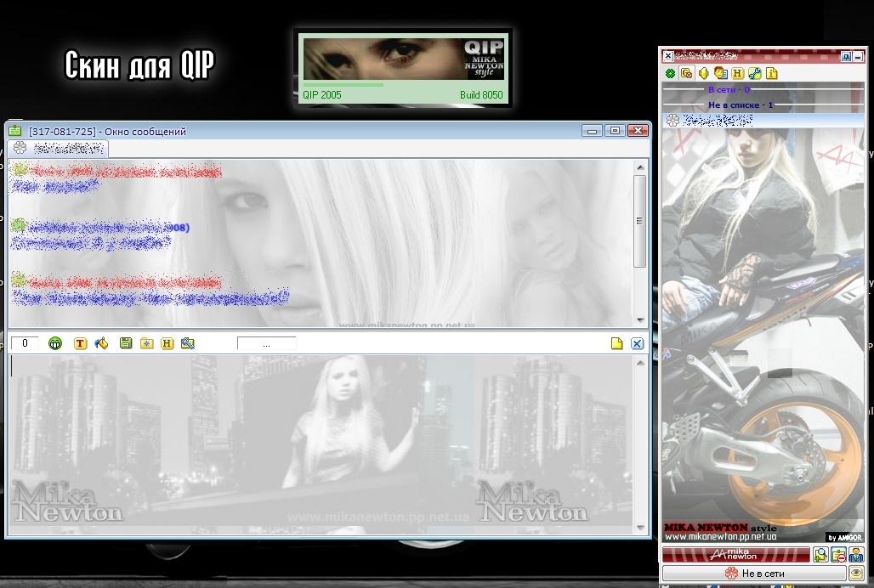
Task: Toggle sound with the speaker icon
Action: point(703,73)
